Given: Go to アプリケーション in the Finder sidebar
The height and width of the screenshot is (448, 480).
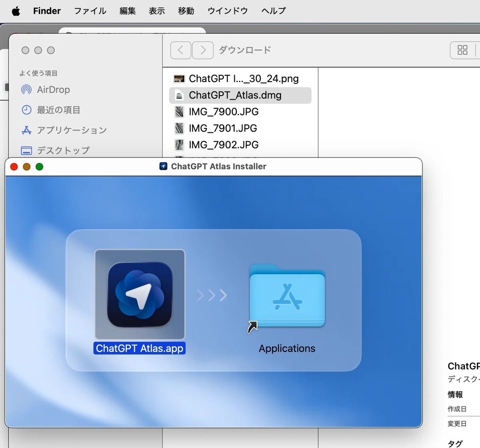Looking at the screenshot, I should (x=64, y=130).
